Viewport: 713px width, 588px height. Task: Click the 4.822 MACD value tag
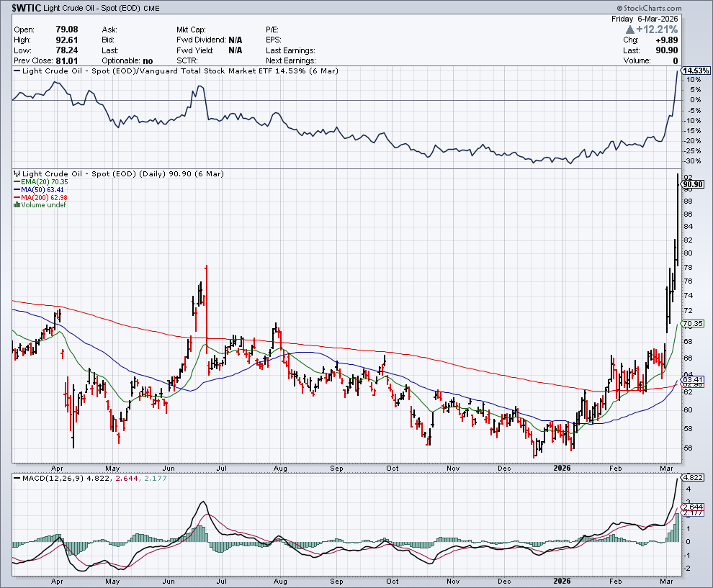[x=691, y=477]
